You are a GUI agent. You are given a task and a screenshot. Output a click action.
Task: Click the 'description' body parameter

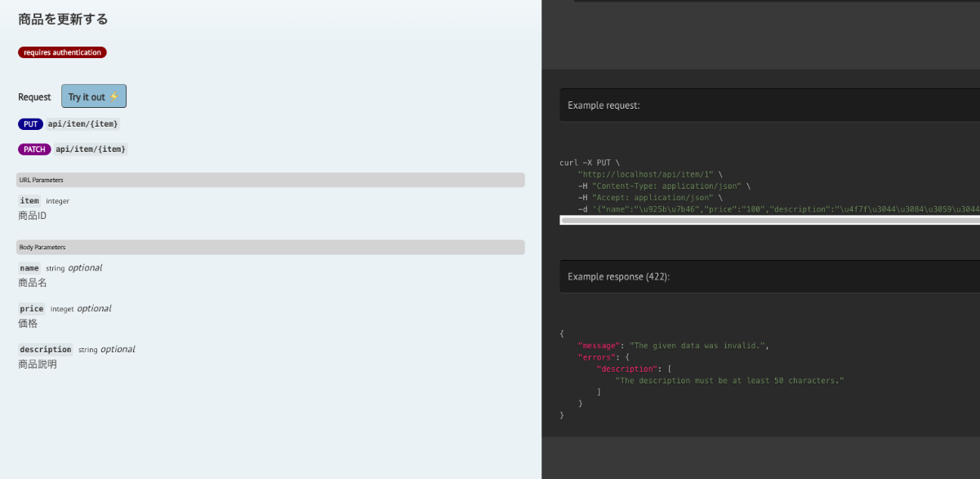(46, 350)
